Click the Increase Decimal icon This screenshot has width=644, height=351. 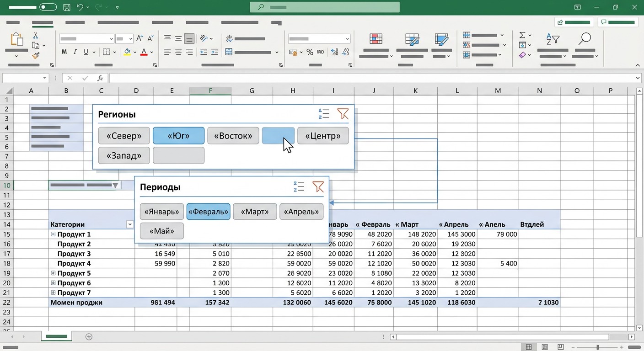tap(334, 52)
